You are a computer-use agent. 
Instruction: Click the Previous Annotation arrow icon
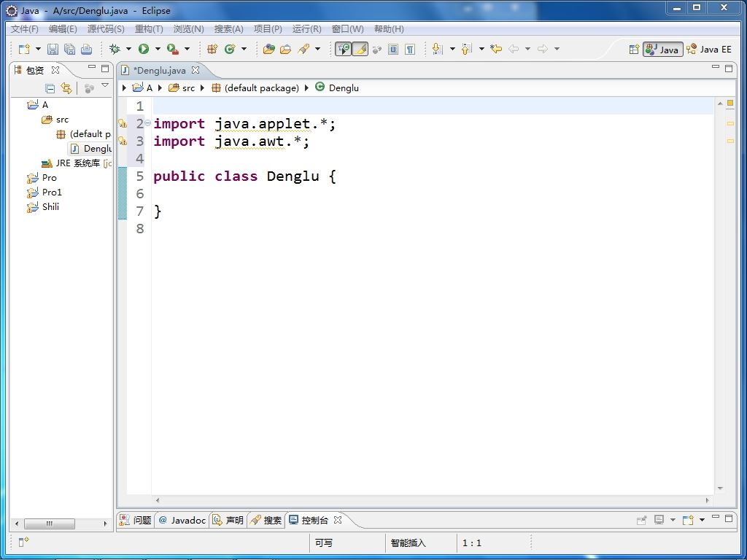pos(466,49)
